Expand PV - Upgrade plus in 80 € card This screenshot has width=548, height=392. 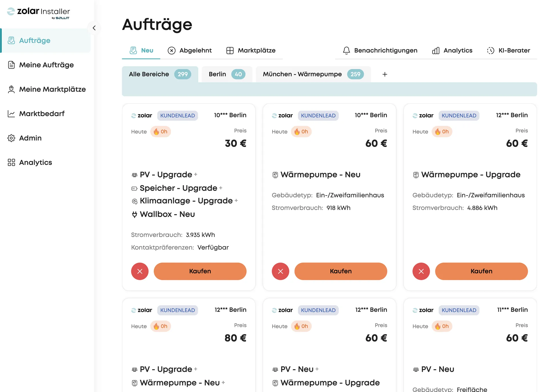(196, 369)
